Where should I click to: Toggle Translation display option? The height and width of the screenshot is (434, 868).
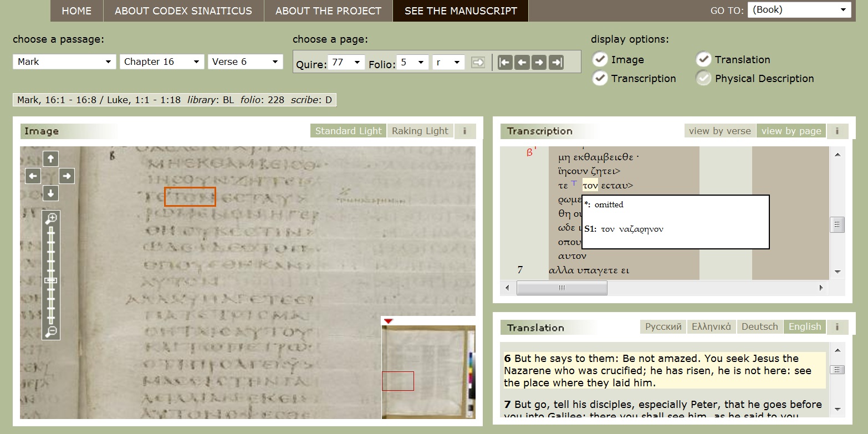pyautogui.click(x=703, y=59)
